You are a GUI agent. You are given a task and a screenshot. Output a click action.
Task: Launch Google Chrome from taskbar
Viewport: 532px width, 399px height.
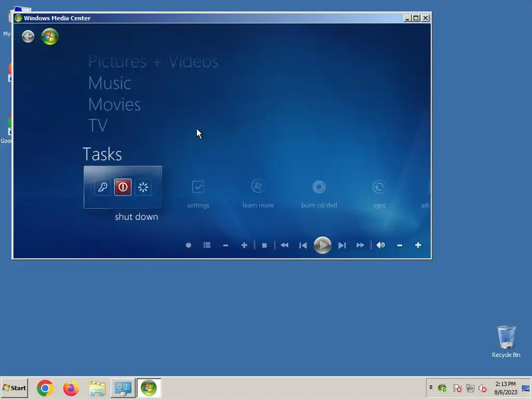click(x=45, y=388)
